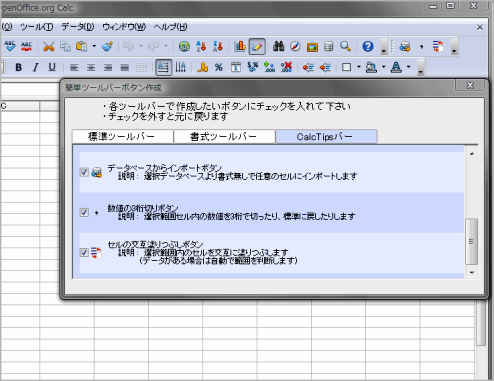This screenshot has width=494, height=381.
Task: Toggle the AutoSpellcheck red-underline icon
Action: pos(27,46)
